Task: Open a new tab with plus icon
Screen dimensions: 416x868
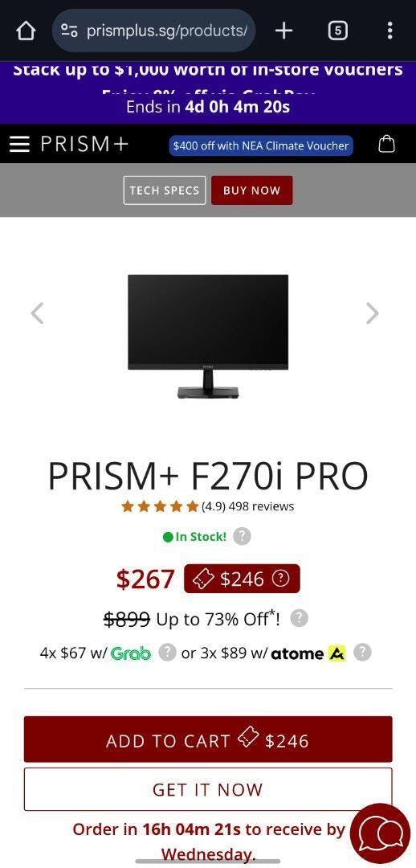Action: (x=283, y=31)
